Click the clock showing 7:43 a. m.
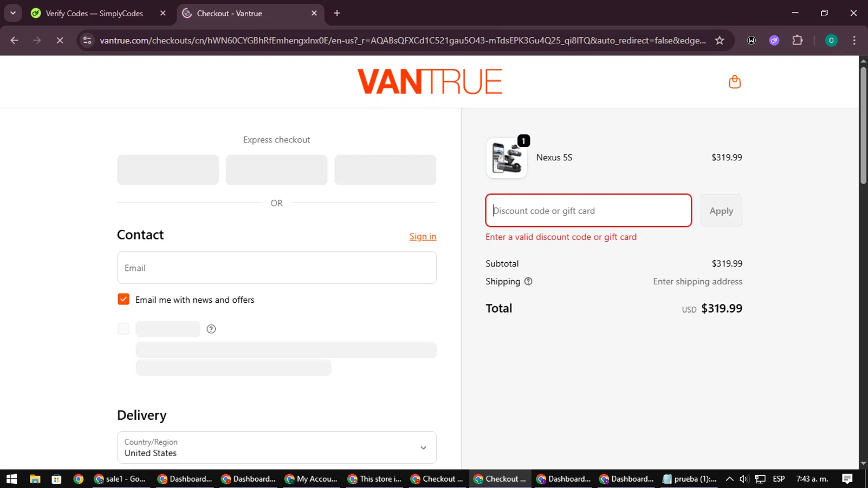 click(x=812, y=479)
